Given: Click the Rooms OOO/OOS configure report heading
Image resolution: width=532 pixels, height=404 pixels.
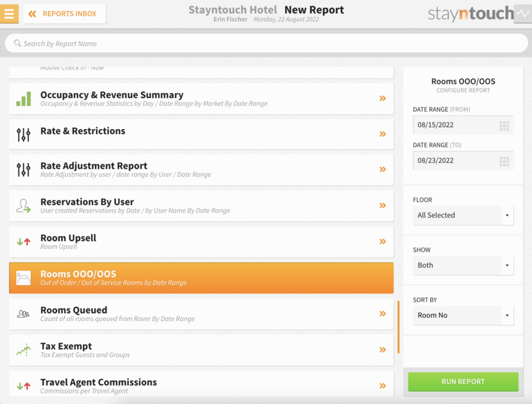Looking at the screenshot, I should point(463,82).
